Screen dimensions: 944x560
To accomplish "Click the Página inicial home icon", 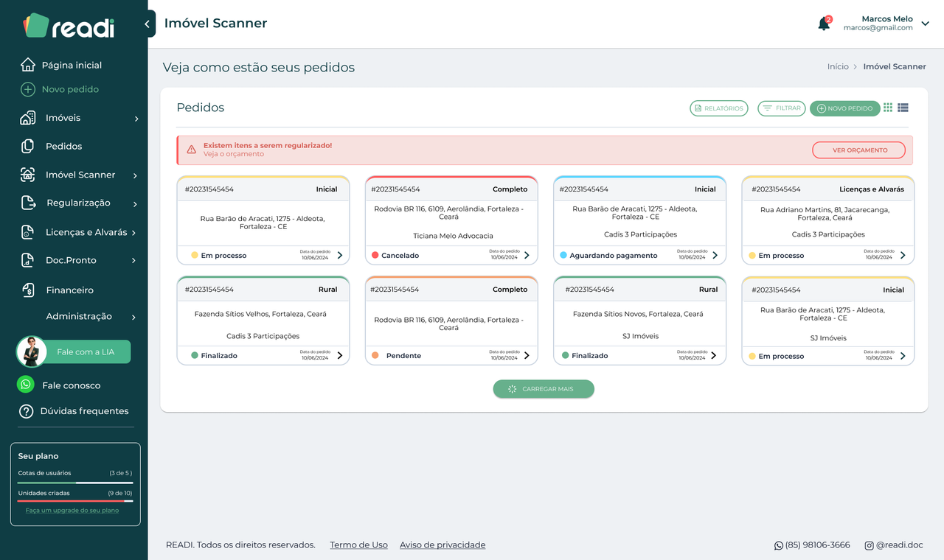I will pos(28,65).
